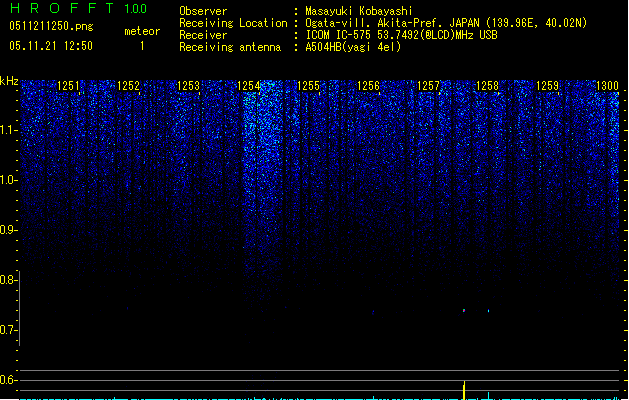Select the Ogata-vill. Akita-Pref. JAPAN location text
Image resolution: width=629 pixels, height=400 pixels.
446,23
